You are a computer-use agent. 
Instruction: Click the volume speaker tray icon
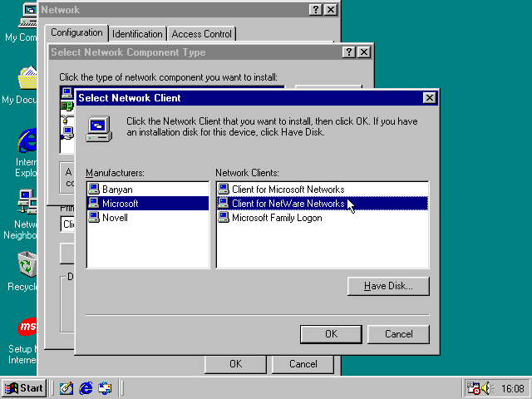487,388
